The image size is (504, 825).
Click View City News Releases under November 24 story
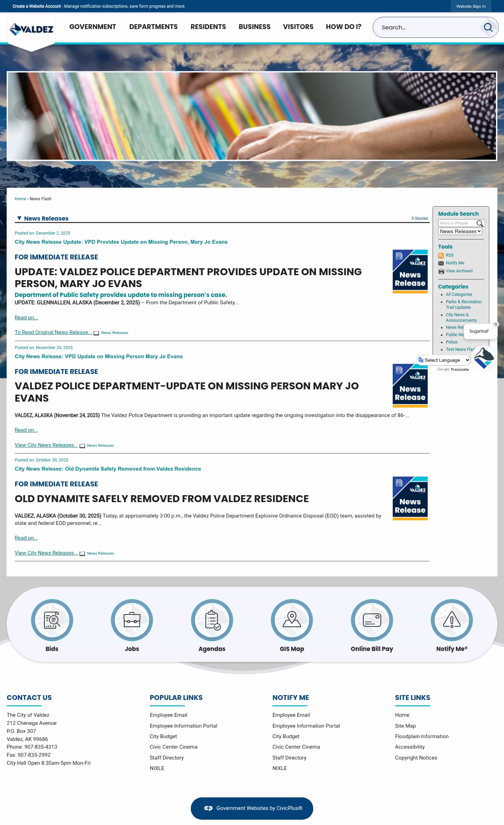(x=46, y=445)
